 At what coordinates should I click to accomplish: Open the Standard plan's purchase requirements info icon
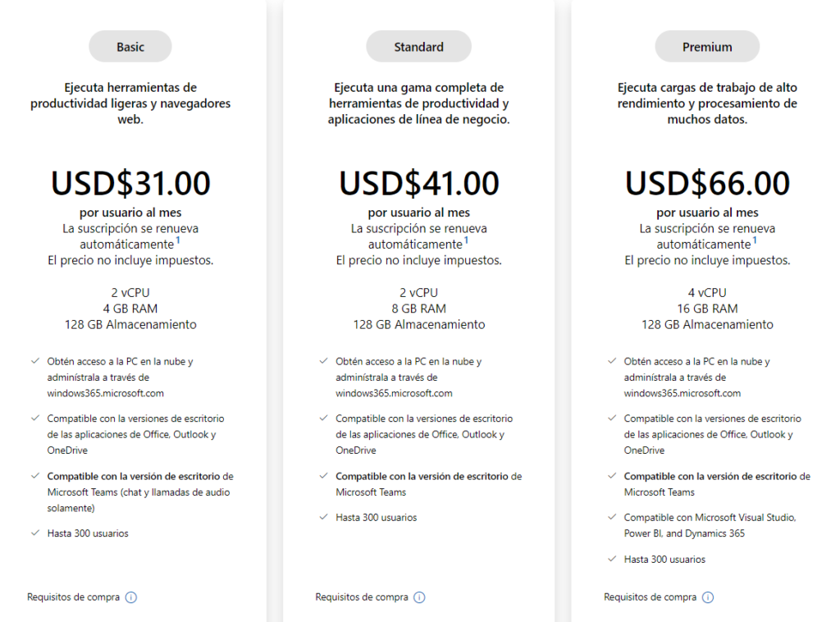click(419, 597)
